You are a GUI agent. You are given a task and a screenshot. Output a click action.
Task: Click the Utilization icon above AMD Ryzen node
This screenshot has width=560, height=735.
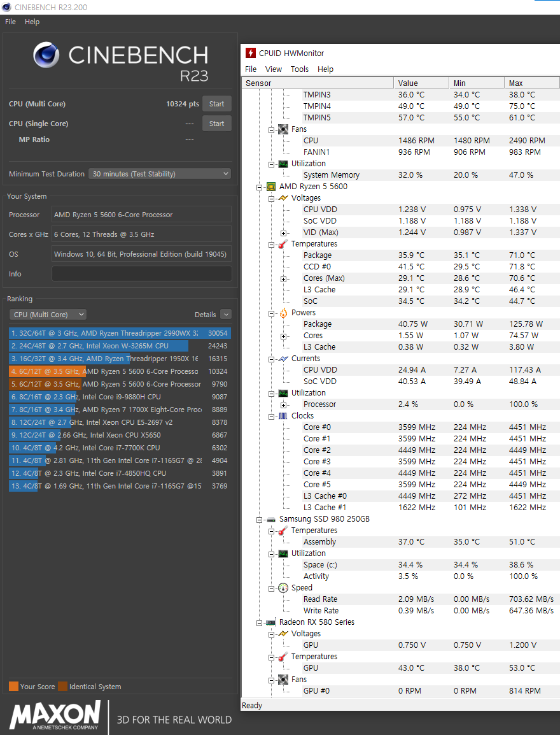283,164
